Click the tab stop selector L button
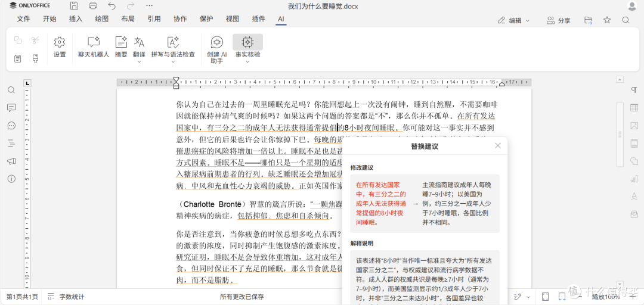 [x=27, y=84]
